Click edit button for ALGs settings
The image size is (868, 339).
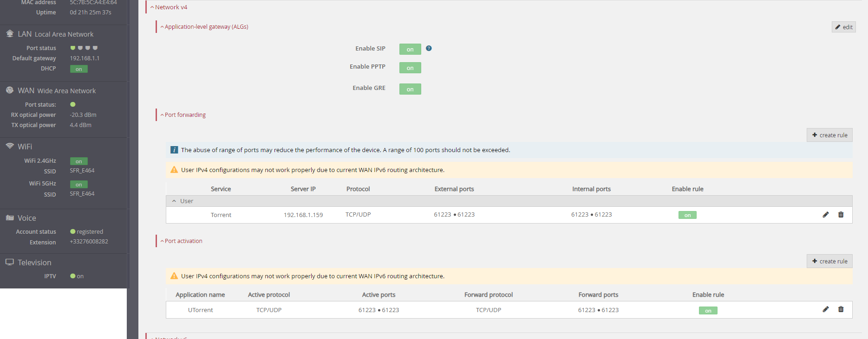click(843, 27)
